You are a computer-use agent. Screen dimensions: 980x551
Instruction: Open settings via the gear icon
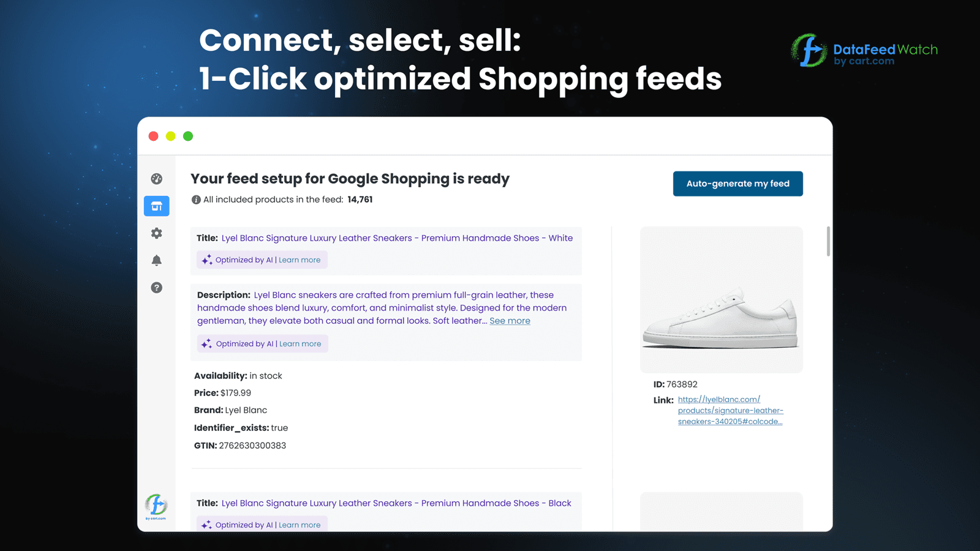[157, 233]
